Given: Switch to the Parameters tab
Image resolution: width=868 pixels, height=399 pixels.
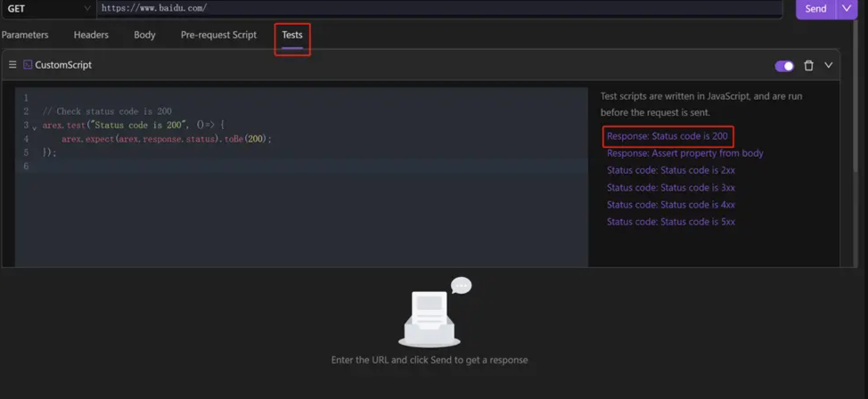Looking at the screenshot, I should click(x=25, y=35).
